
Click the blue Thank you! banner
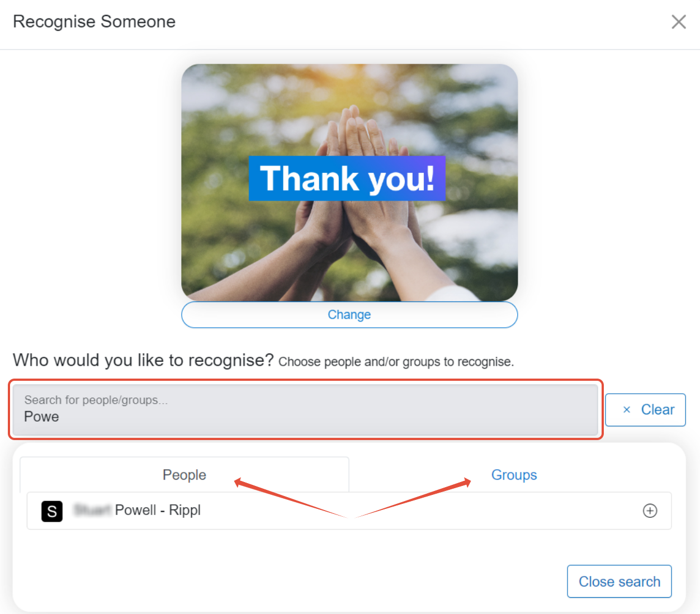click(x=347, y=178)
